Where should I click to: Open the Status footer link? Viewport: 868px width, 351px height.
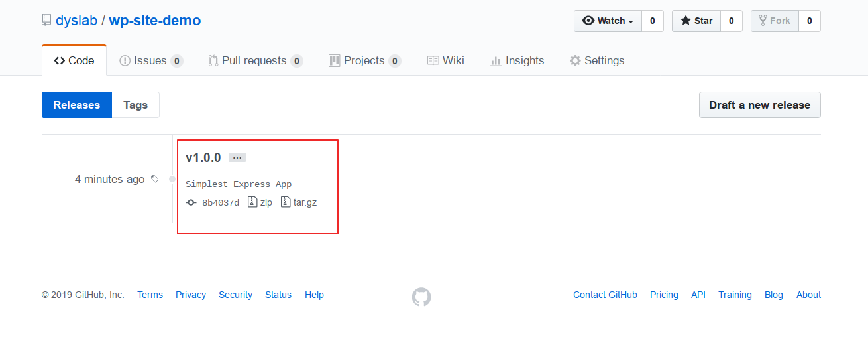278,295
